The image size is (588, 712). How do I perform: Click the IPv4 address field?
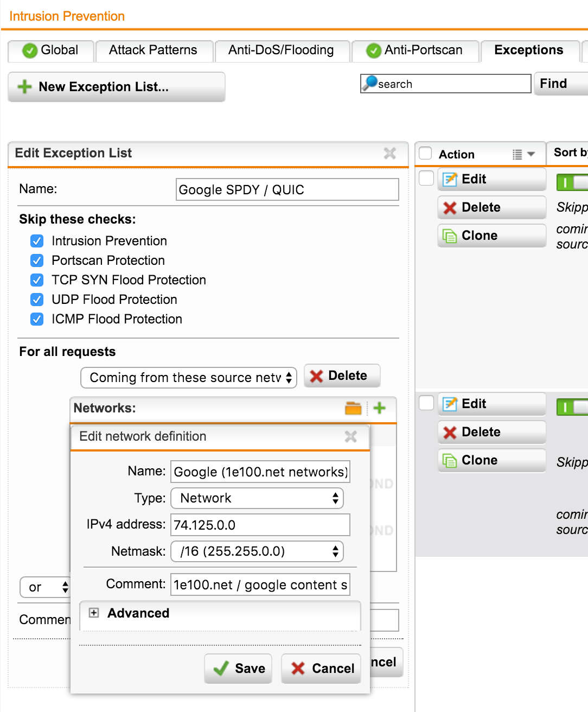click(260, 525)
